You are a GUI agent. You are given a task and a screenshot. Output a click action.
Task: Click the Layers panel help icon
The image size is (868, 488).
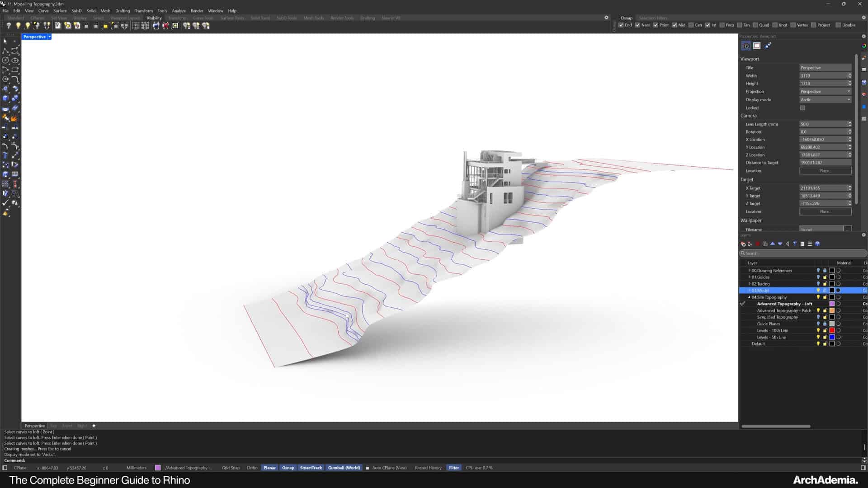point(817,244)
